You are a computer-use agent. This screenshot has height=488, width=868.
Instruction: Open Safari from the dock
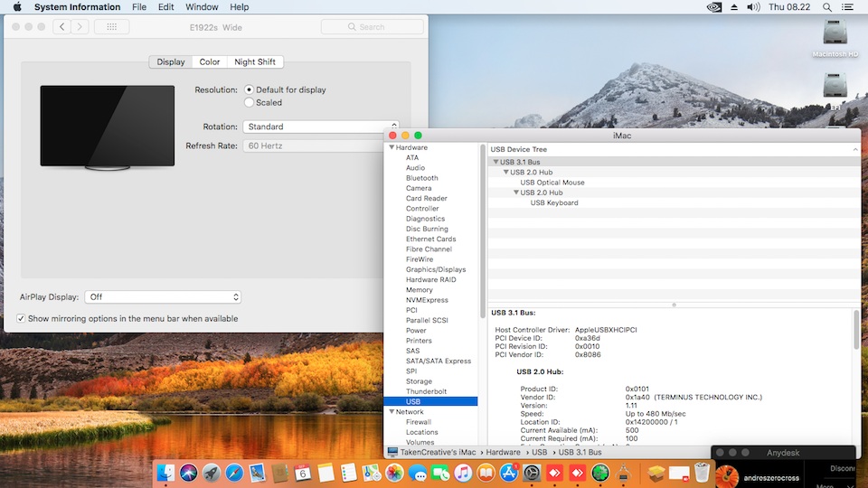coord(234,473)
